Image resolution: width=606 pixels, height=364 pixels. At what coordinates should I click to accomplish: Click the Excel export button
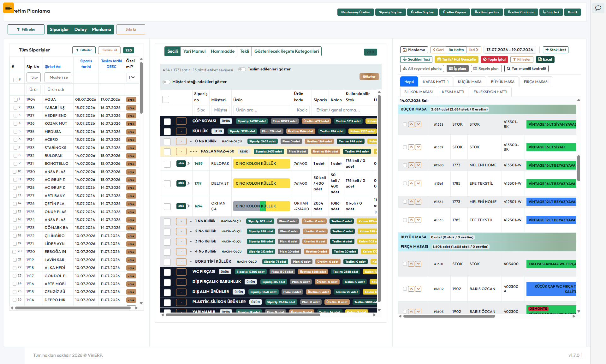click(545, 59)
